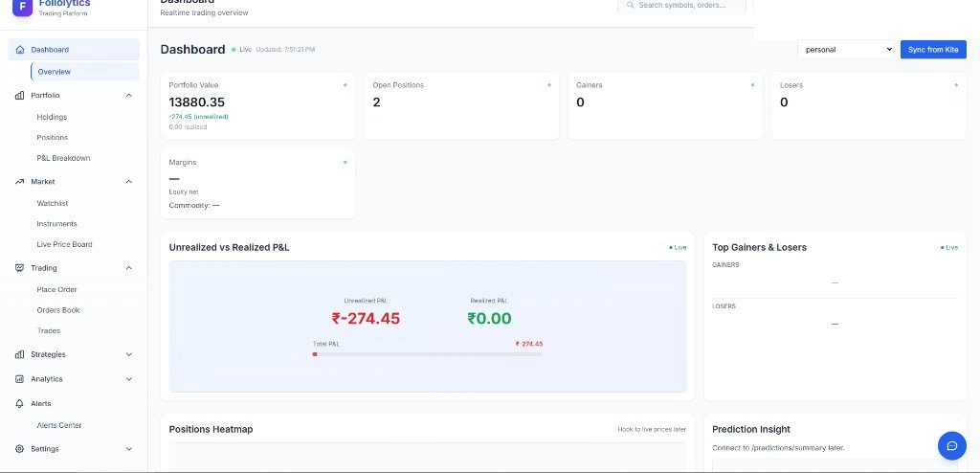Open Positions in sidebar
Image resolution: width=980 pixels, height=473 pixels.
53,138
